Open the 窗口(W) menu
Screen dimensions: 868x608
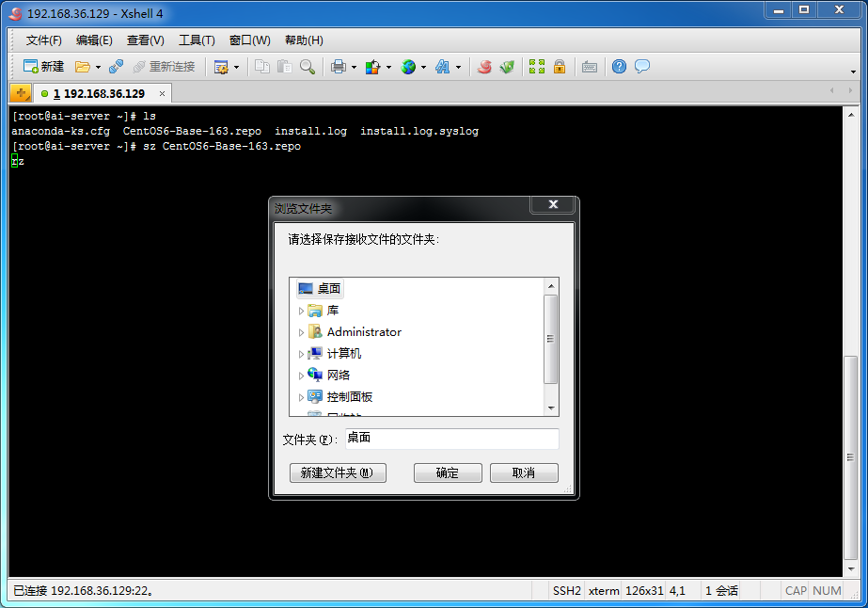click(249, 40)
